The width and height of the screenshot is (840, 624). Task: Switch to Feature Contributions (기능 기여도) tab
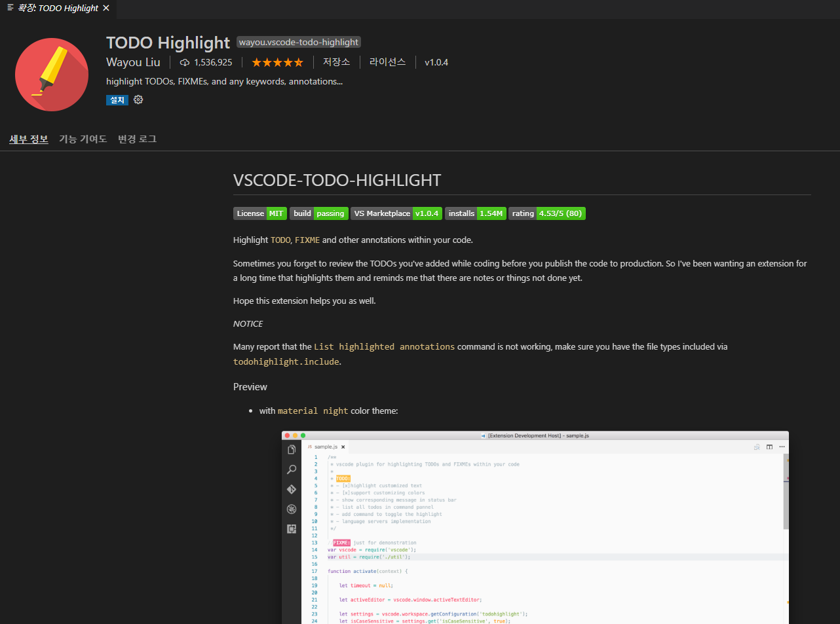[x=83, y=139]
